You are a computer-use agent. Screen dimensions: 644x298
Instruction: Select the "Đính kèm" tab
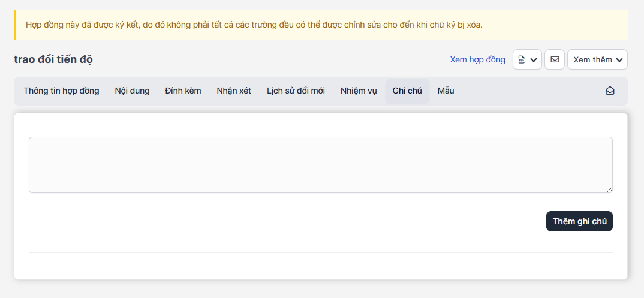183,91
